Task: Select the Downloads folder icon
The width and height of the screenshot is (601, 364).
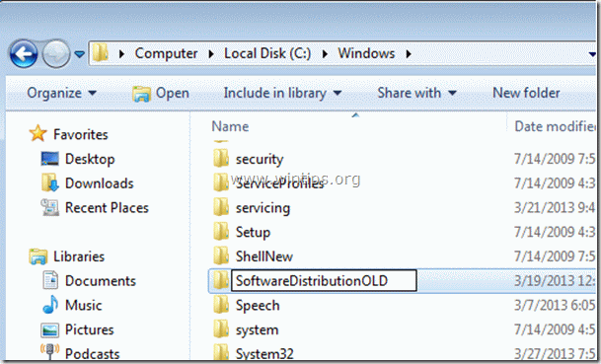Action: tap(49, 183)
